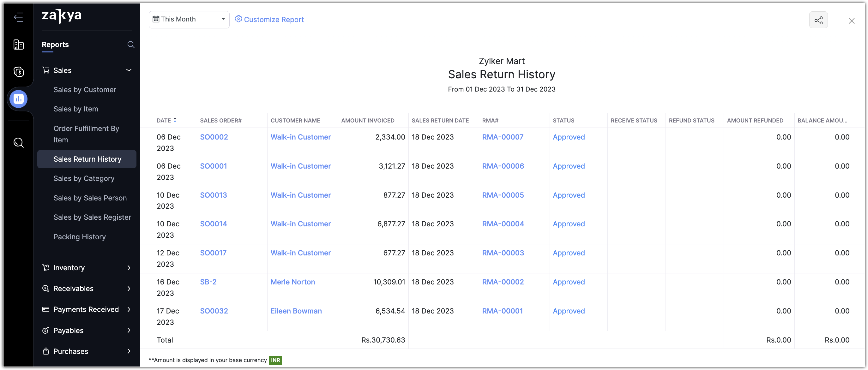
Task: Open Walk-in Customer in SO0002 row
Action: click(x=301, y=137)
